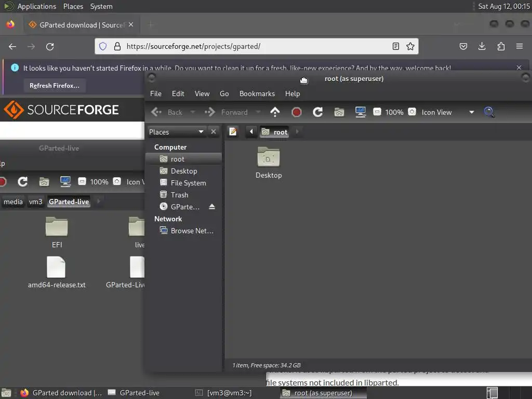
Task: Click the Back button in root window
Action: pyautogui.click(x=167, y=112)
